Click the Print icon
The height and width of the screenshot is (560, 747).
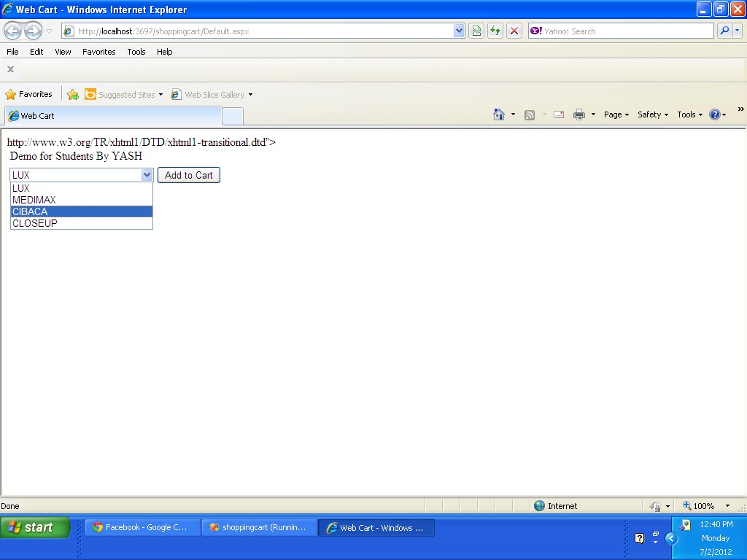578,114
